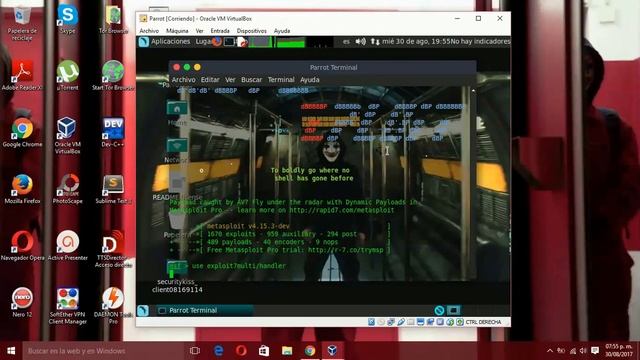Click the volume speaker icon in Parrot panel

coord(360,42)
